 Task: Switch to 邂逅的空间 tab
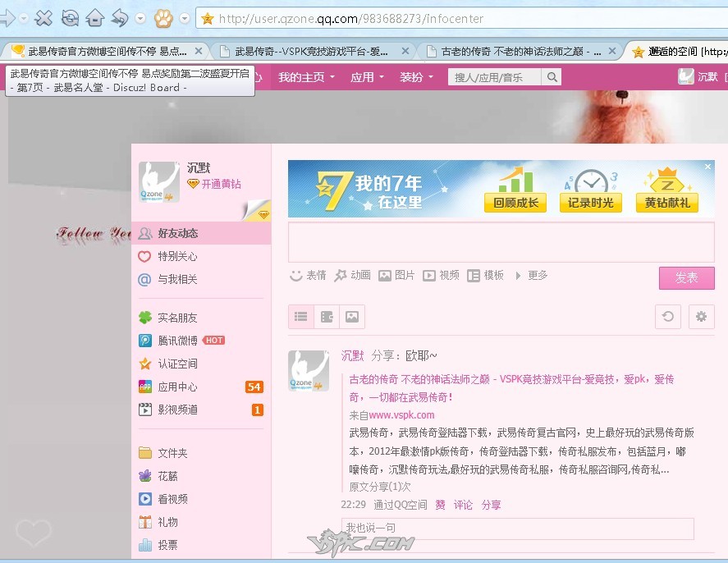(678, 51)
